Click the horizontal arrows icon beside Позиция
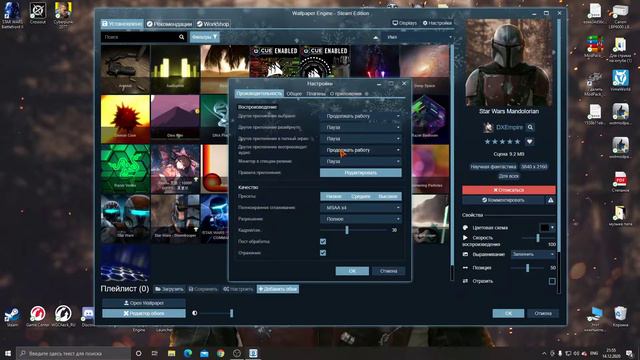This screenshot has width=640, height=360. tap(465, 268)
